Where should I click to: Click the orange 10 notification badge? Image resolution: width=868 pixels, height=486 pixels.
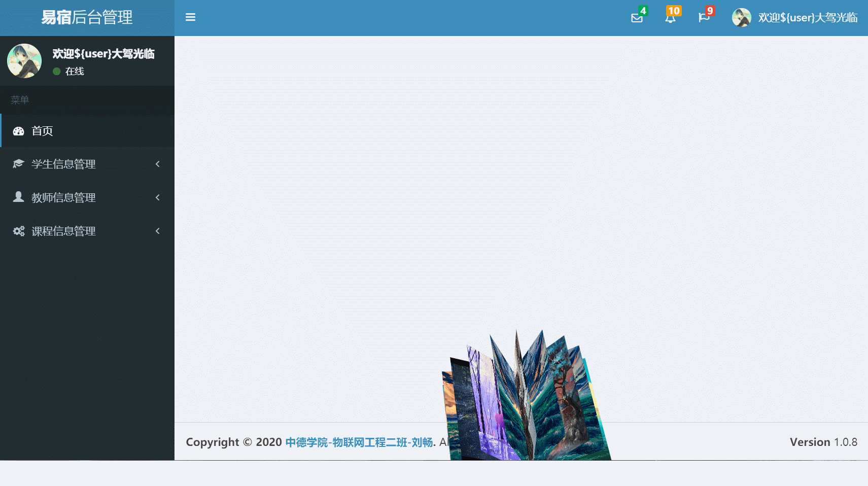674,11
